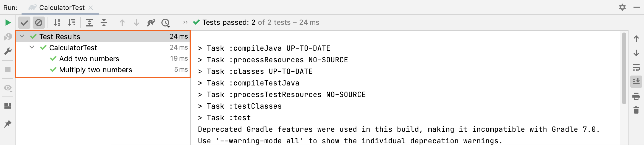Open Run panel settings gear
The height and width of the screenshot is (145, 644).
pyautogui.click(x=622, y=7)
